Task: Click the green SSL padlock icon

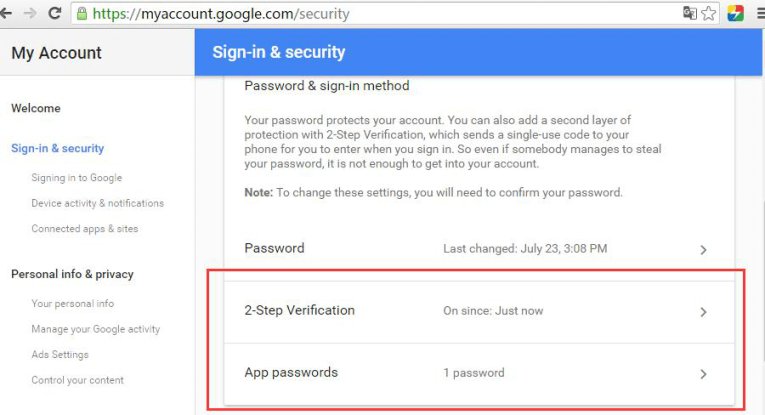Action: (x=81, y=14)
